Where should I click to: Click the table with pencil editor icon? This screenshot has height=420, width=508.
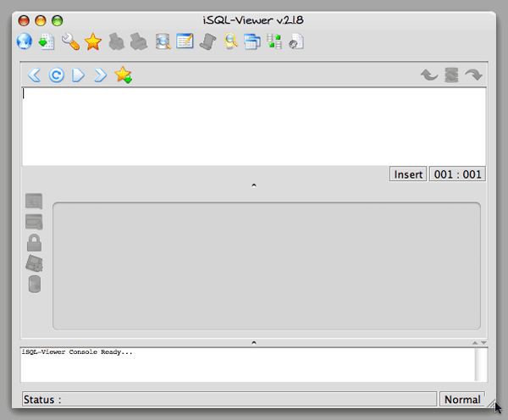pos(185,41)
